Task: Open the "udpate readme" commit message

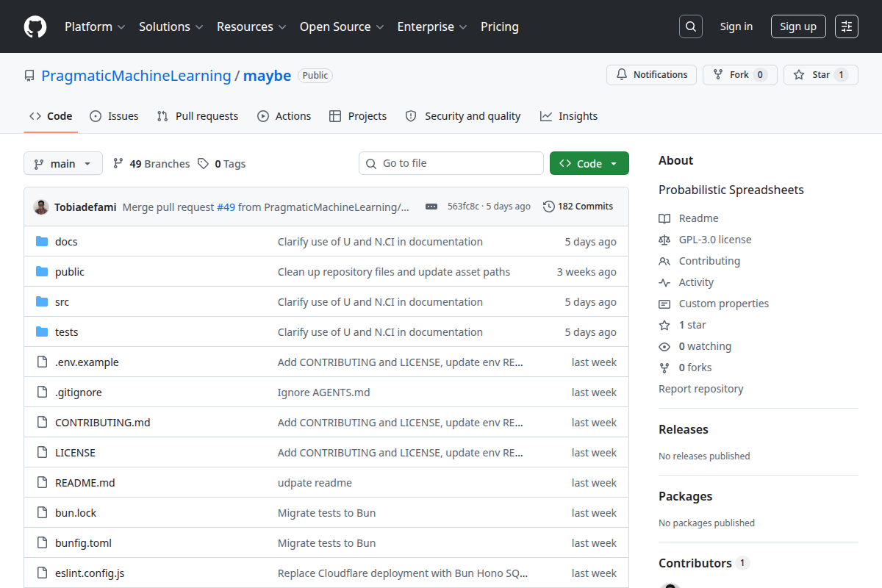Action: coord(315,483)
